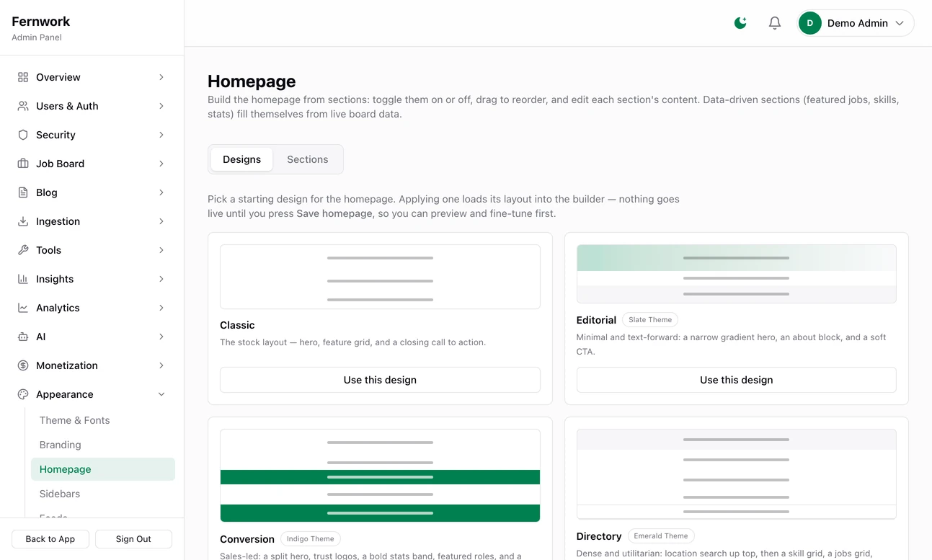Expand the Tools chevron
Viewport: 932px width, 560px height.
coord(161,250)
